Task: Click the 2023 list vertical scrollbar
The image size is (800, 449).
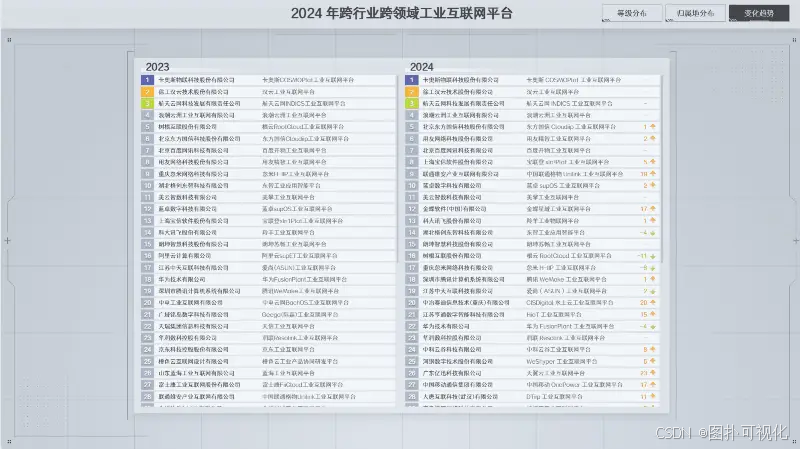Action: (x=397, y=168)
